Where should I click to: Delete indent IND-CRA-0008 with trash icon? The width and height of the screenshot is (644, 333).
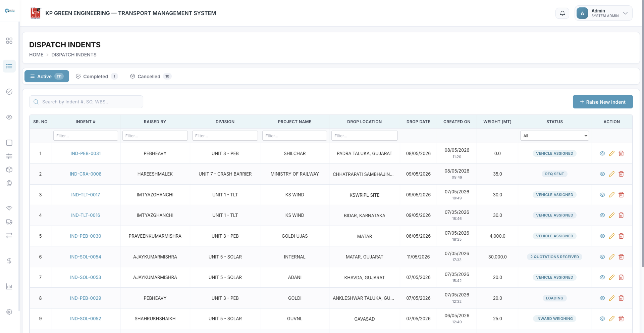[x=621, y=174]
